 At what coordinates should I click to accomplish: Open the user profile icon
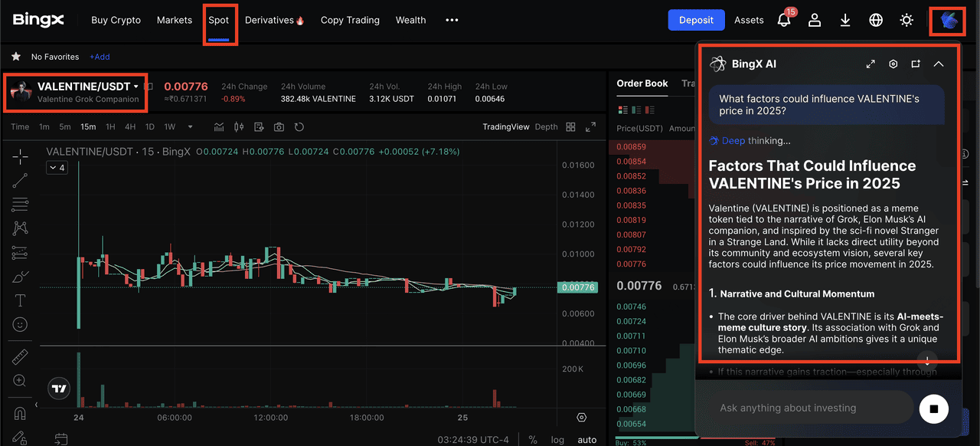[815, 21]
